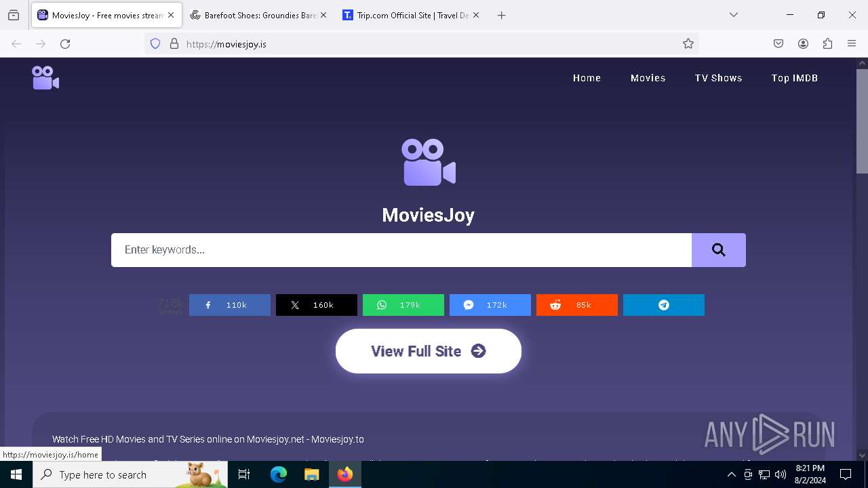Open File Explorer from taskbar

pos(311,474)
